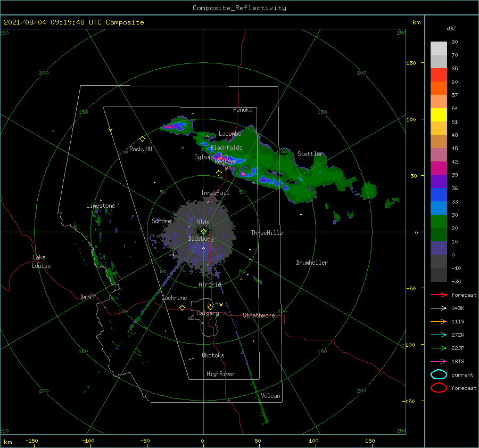Image resolution: width=479 pixels, height=448 pixels.
Task: Click the yellow diamond marker above RockyMH
Action: click(x=142, y=139)
